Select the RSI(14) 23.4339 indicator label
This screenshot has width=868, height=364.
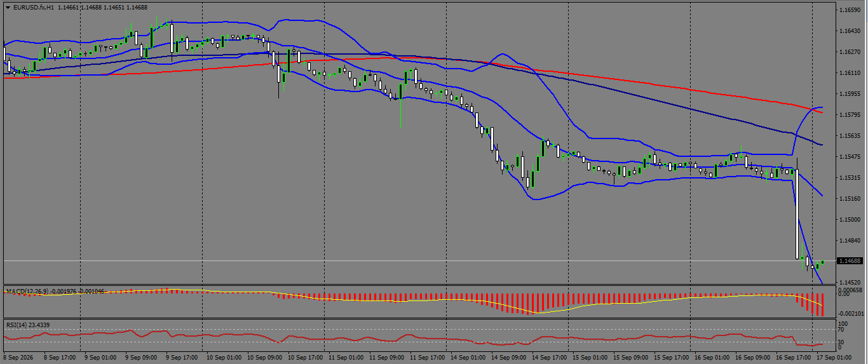coord(28,325)
